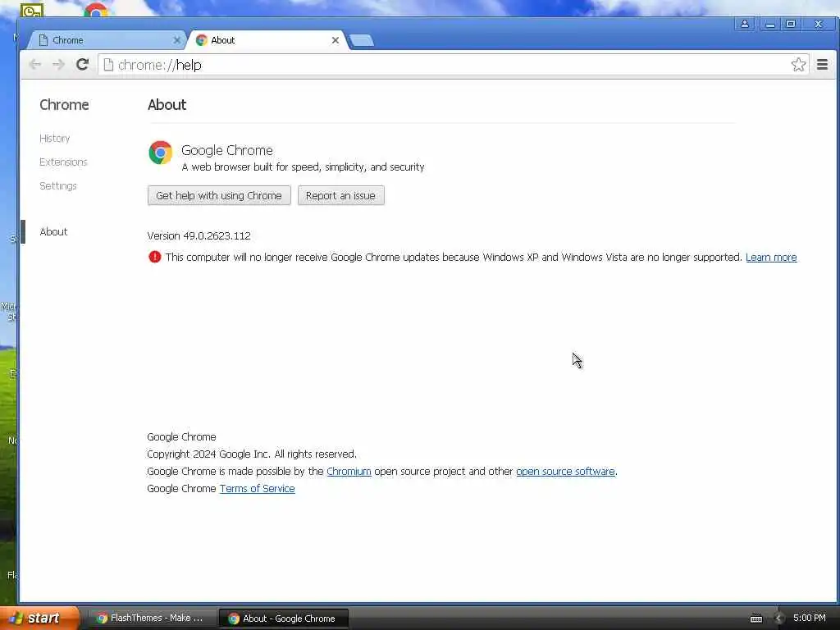This screenshot has height=630, width=840.
Task: Click the keyboard icon in system tray
Action: click(756, 619)
